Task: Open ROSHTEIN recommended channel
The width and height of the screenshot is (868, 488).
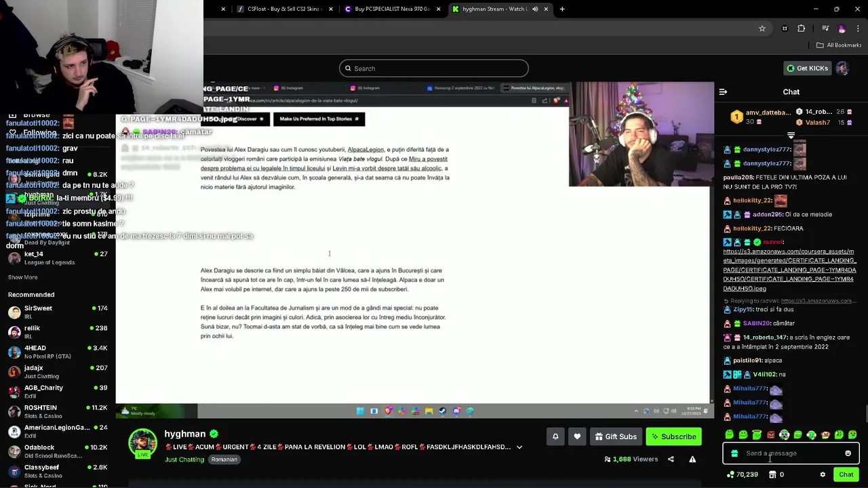Action: (58, 411)
